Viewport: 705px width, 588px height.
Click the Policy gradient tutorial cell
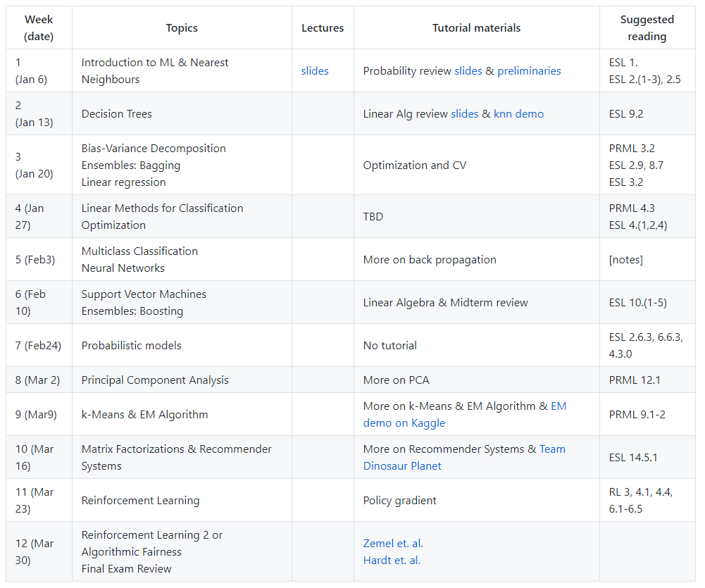click(400, 501)
